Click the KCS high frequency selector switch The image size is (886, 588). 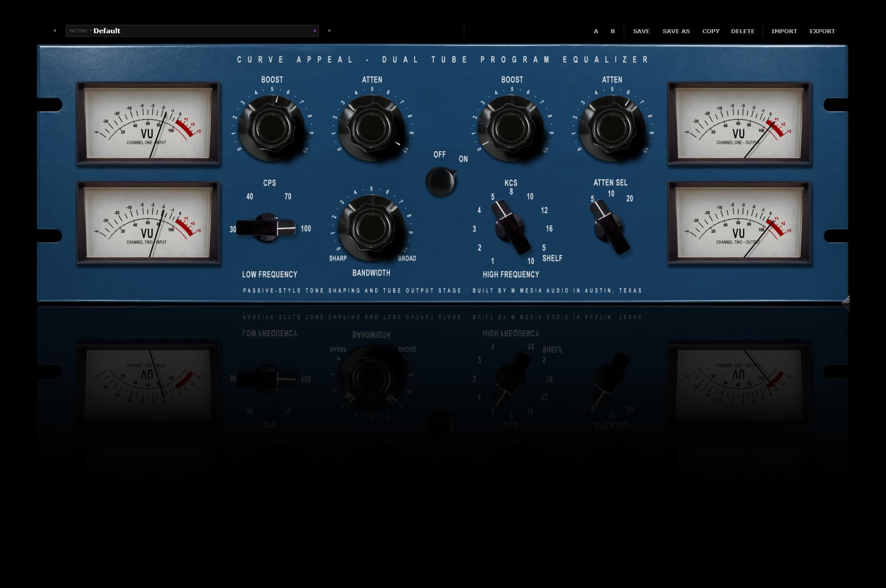[510, 227]
